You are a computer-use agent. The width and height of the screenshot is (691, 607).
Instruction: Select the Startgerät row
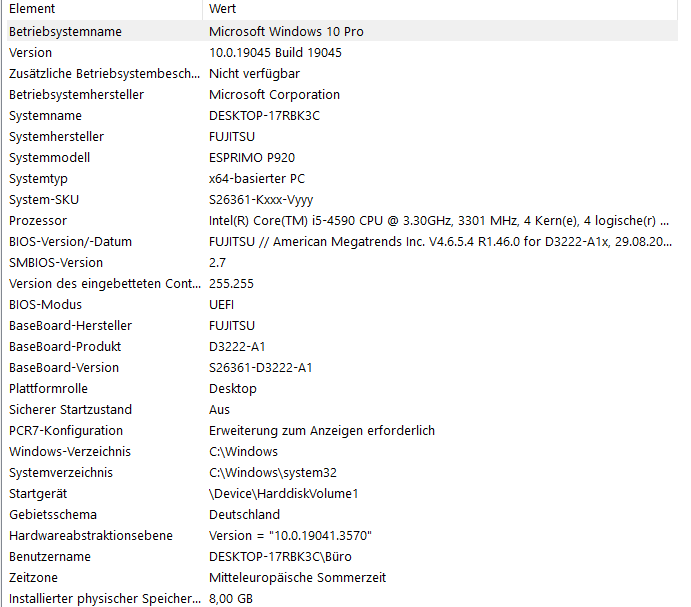coord(342,494)
